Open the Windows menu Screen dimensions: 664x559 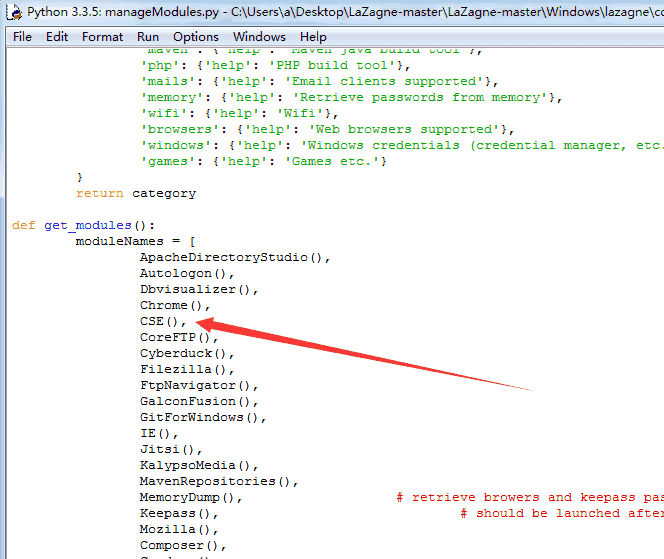[259, 37]
